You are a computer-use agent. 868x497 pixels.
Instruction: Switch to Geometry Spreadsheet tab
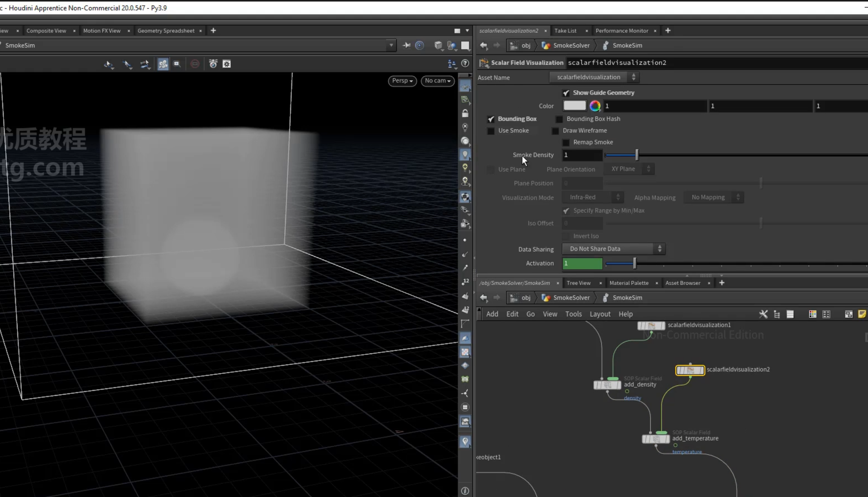coord(166,31)
